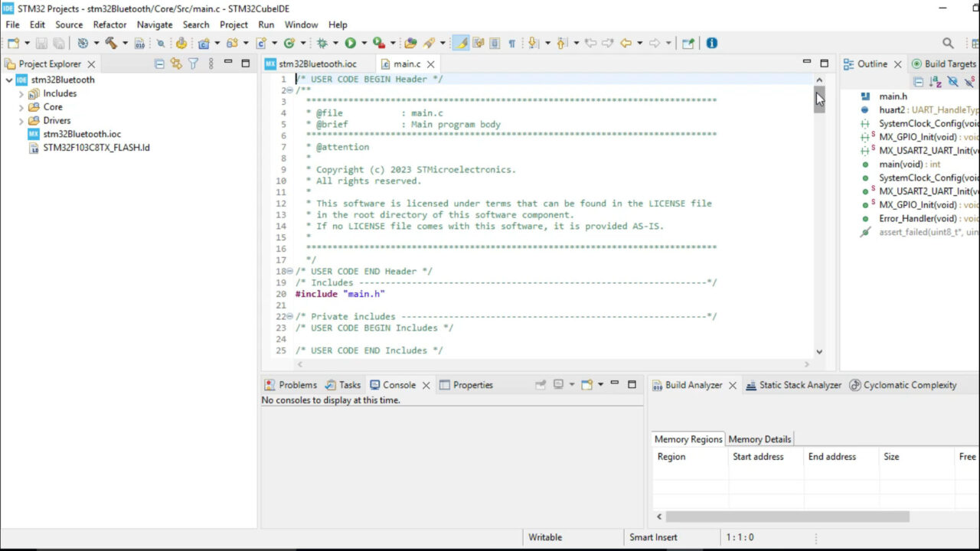Maximize the editor area

(824, 64)
